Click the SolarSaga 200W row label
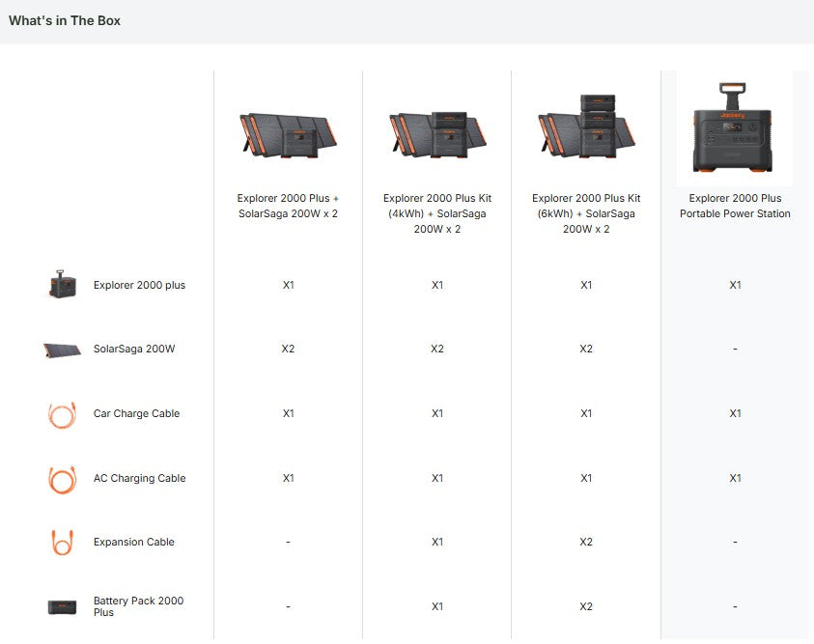The height and width of the screenshot is (644, 814). coord(134,349)
